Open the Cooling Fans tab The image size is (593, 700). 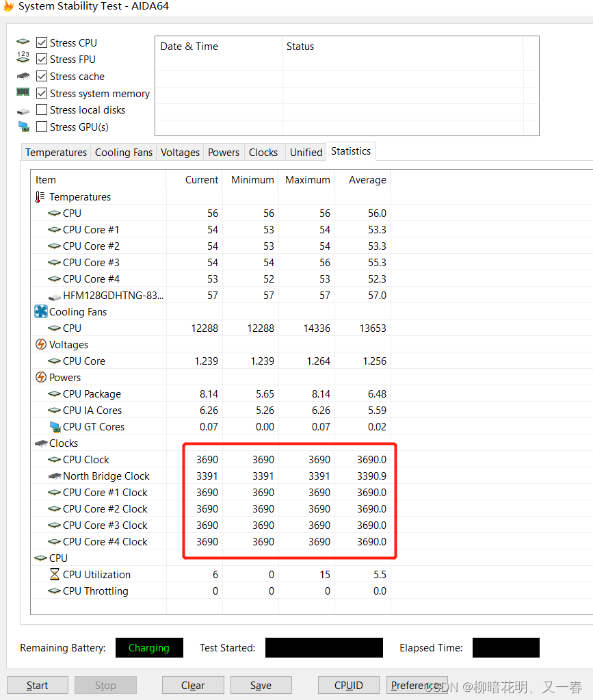pos(124,152)
